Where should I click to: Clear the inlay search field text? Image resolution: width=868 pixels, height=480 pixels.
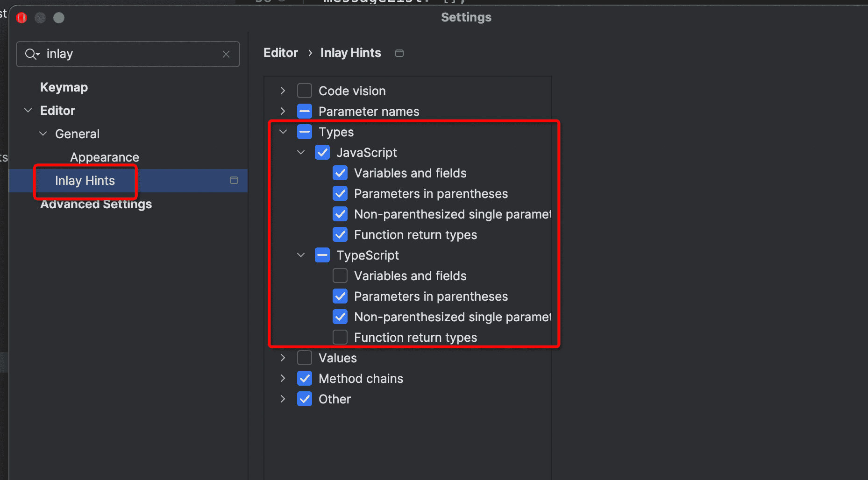point(226,54)
